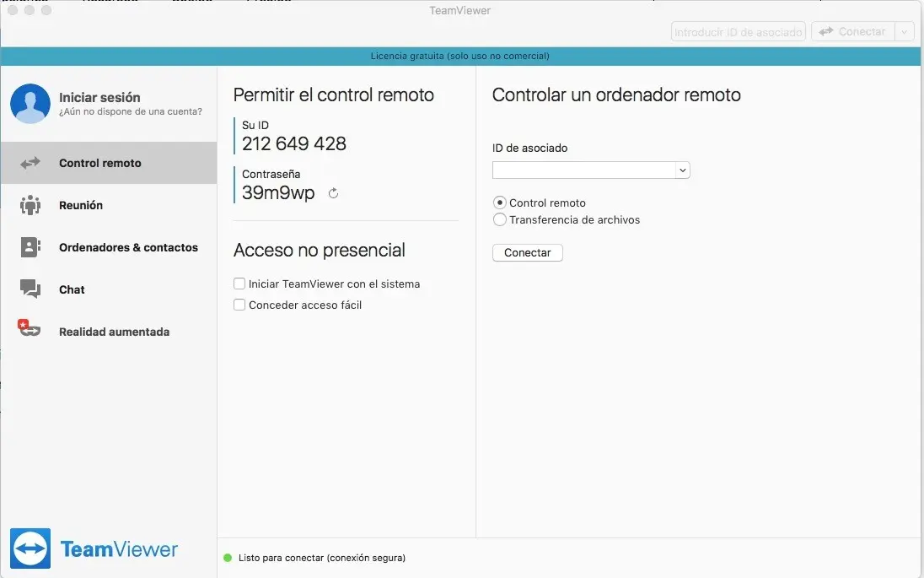The height and width of the screenshot is (578, 924).
Task: Select the Control remoto radio button
Action: [x=500, y=203]
